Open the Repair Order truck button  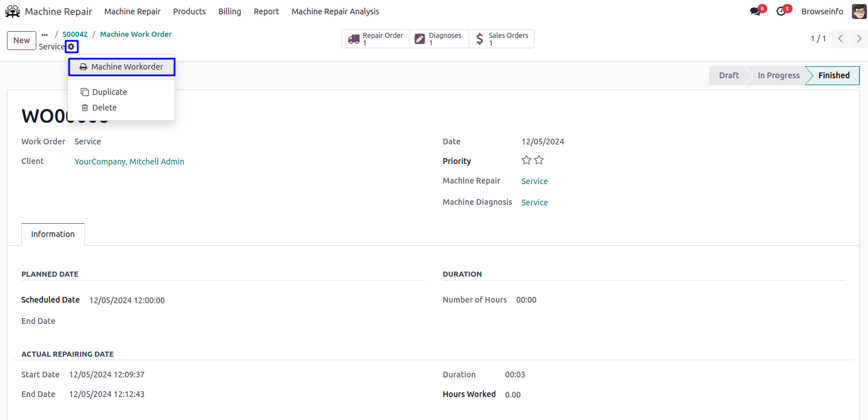(376, 39)
